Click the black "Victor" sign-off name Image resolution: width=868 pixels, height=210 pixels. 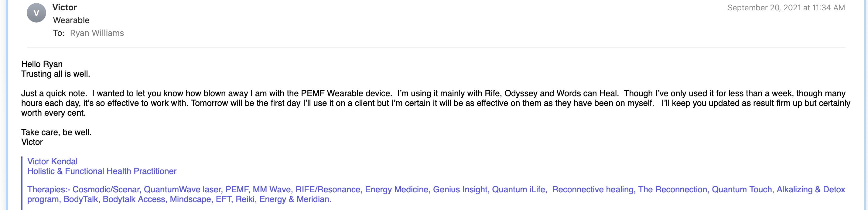tap(32, 142)
